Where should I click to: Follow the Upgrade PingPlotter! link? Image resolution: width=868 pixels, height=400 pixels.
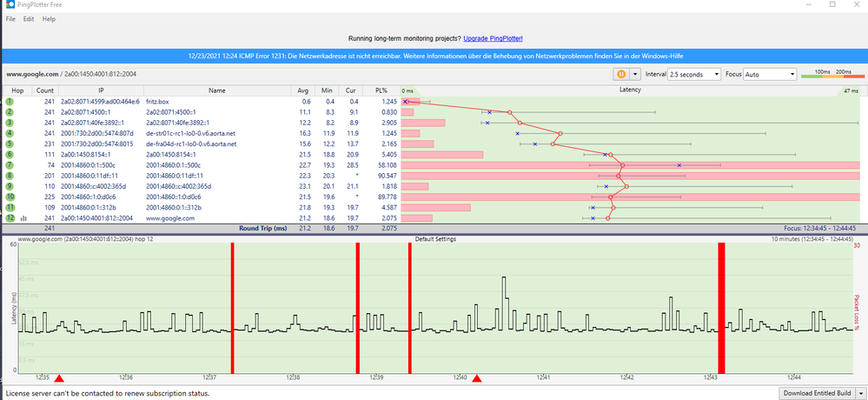click(x=493, y=38)
